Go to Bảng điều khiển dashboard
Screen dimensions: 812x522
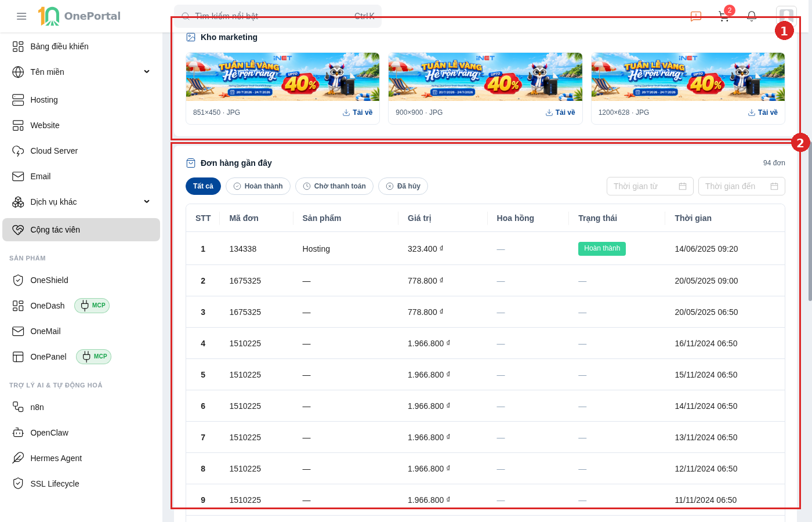[81, 46]
